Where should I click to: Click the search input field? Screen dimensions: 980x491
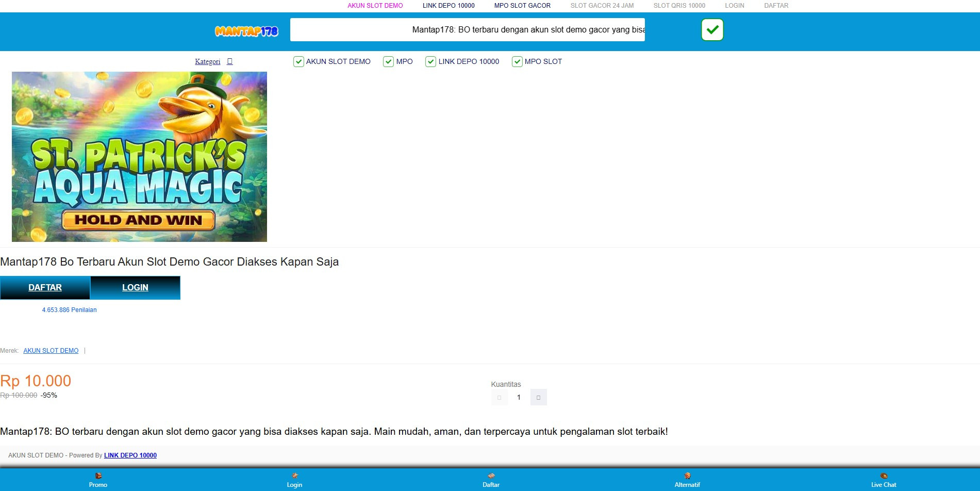[467, 30]
